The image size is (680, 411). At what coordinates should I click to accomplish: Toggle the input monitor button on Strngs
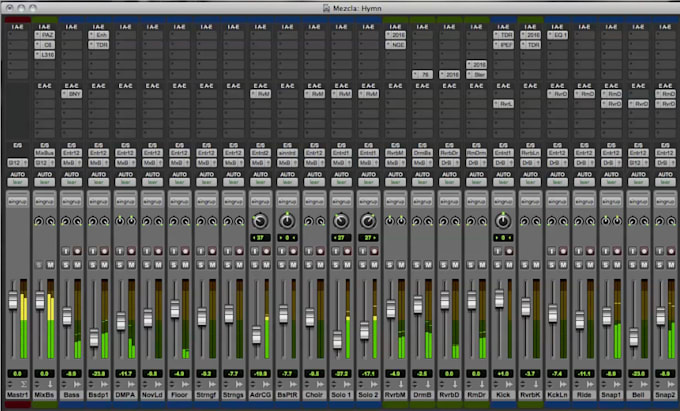coord(227,251)
